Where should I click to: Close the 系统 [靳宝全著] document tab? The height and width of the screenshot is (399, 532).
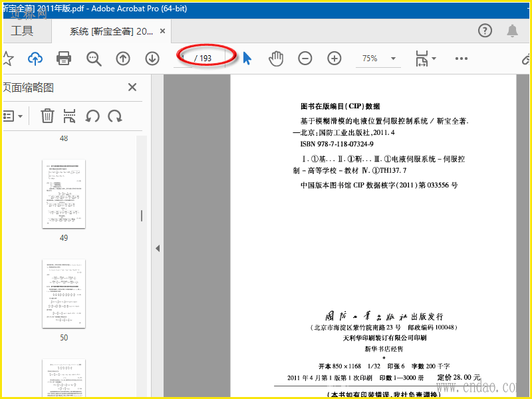162,31
